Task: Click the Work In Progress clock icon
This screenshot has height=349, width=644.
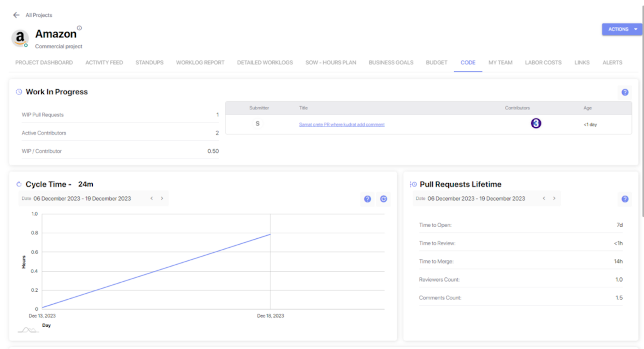Action: 19,92
